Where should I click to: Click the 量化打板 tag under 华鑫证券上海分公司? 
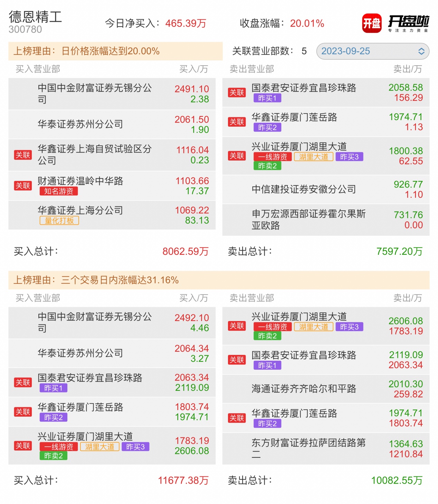59,221
